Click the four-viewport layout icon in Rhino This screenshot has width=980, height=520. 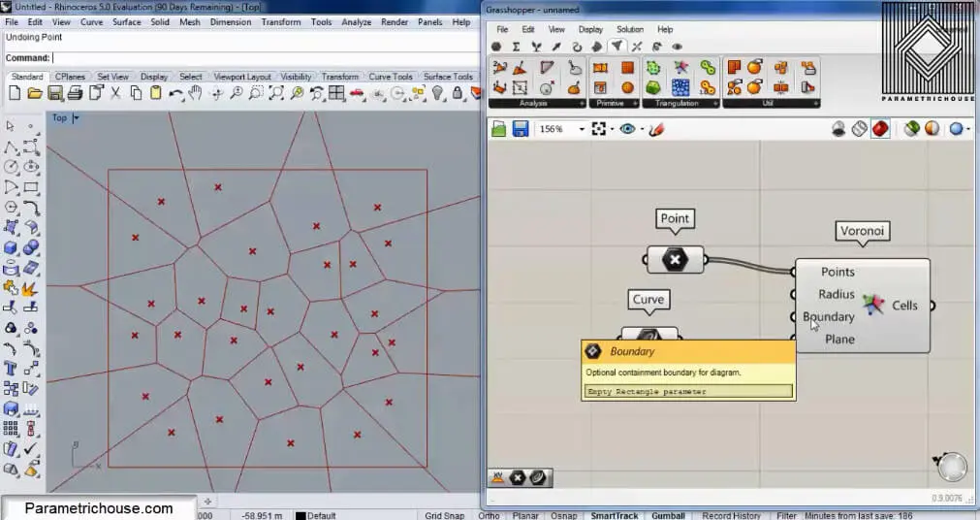336,93
